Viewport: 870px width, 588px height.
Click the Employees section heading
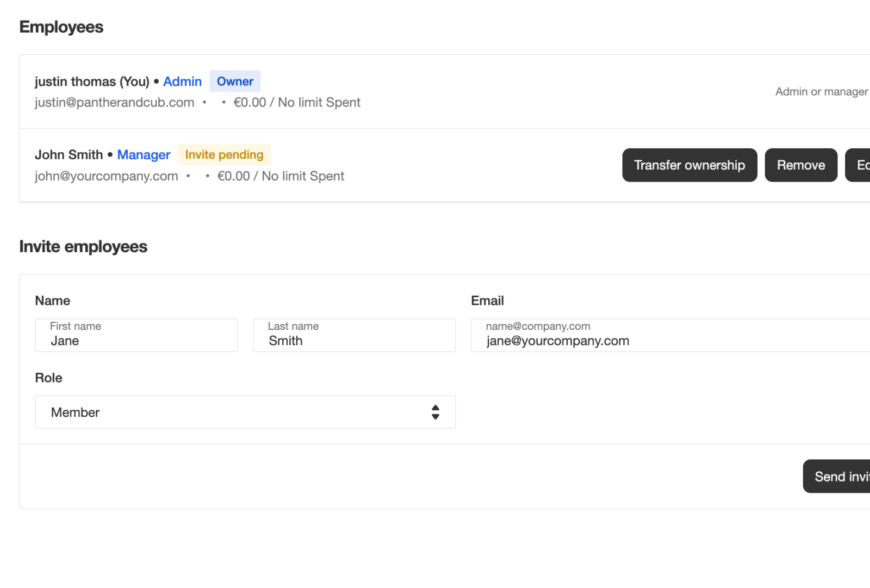click(x=61, y=27)
